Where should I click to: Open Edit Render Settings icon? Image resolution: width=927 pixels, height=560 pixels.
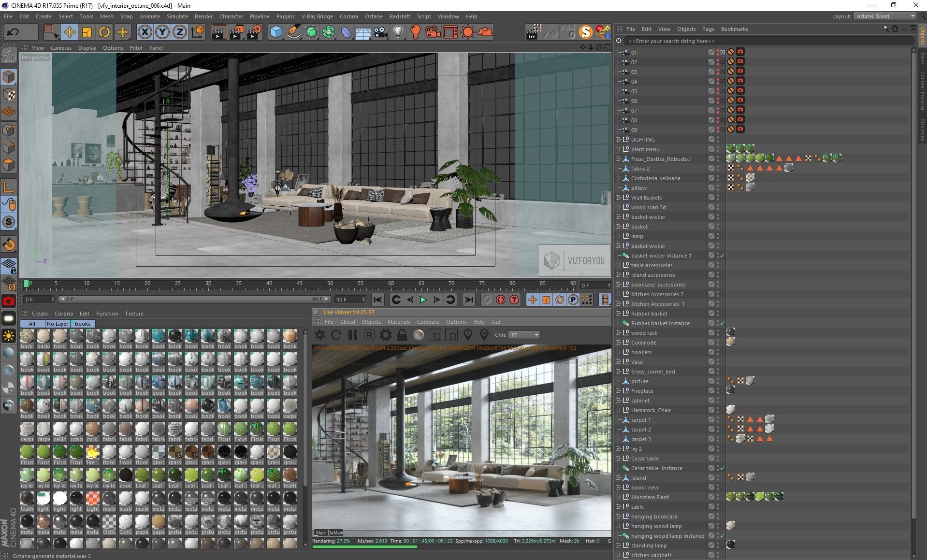point(254,32)
